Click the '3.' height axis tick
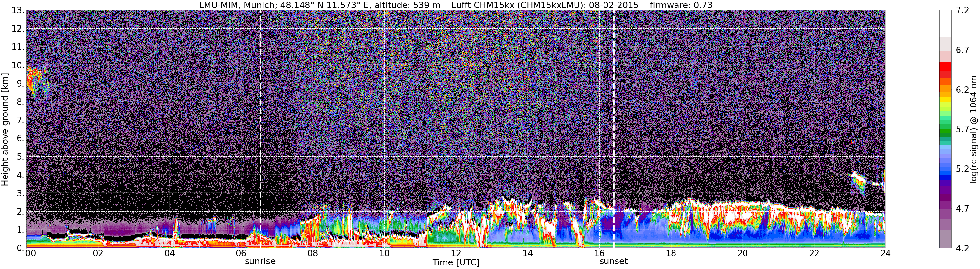 click(20, 193)
